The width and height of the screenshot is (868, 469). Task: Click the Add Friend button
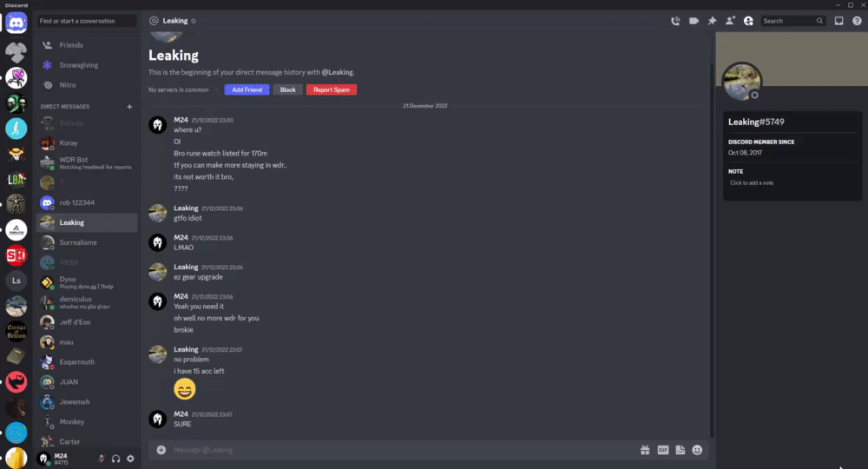(247, 89)
